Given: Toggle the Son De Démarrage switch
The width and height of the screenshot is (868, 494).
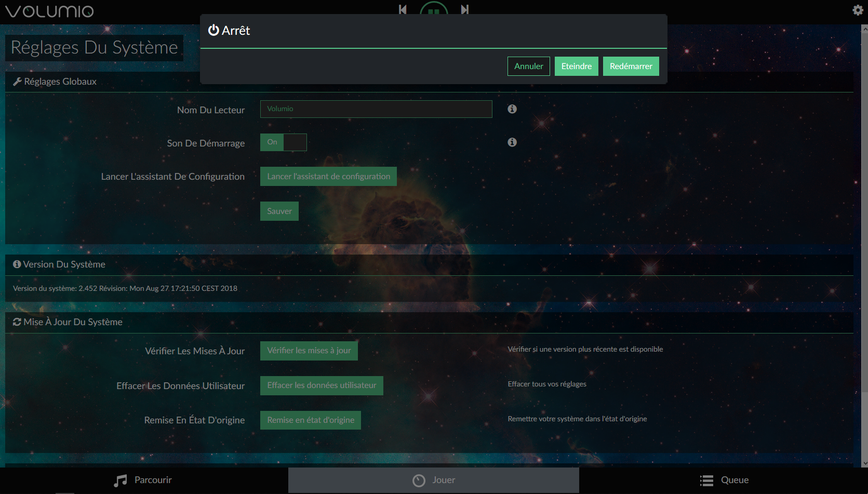Looking at the screenshot, I should (284, 142).
